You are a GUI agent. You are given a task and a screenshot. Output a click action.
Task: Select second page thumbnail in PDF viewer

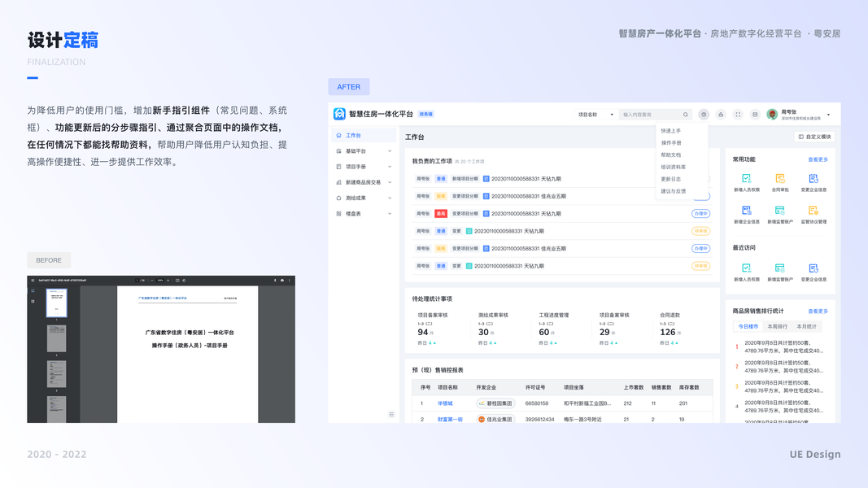pos(56,338)
